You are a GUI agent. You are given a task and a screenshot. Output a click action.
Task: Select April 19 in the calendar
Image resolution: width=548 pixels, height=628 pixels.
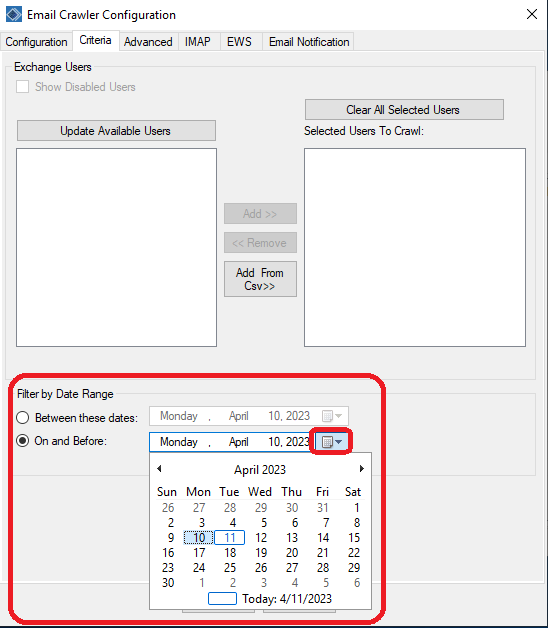click(261, 553)
